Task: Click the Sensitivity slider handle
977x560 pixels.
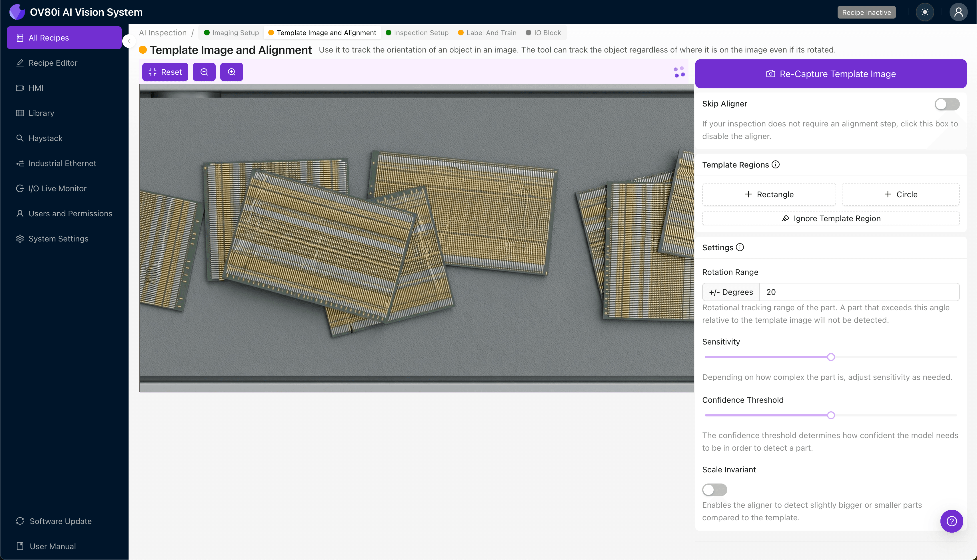Action: [831, 357]
